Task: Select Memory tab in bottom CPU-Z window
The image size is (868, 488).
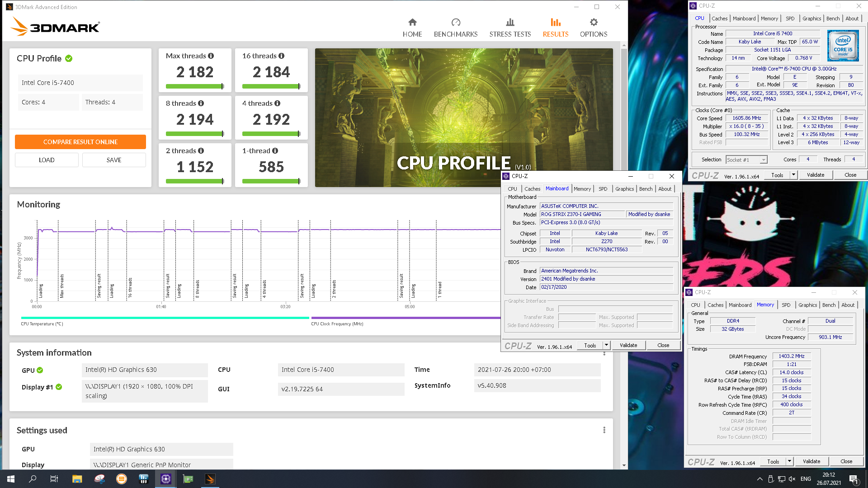Action: (765, 305)
